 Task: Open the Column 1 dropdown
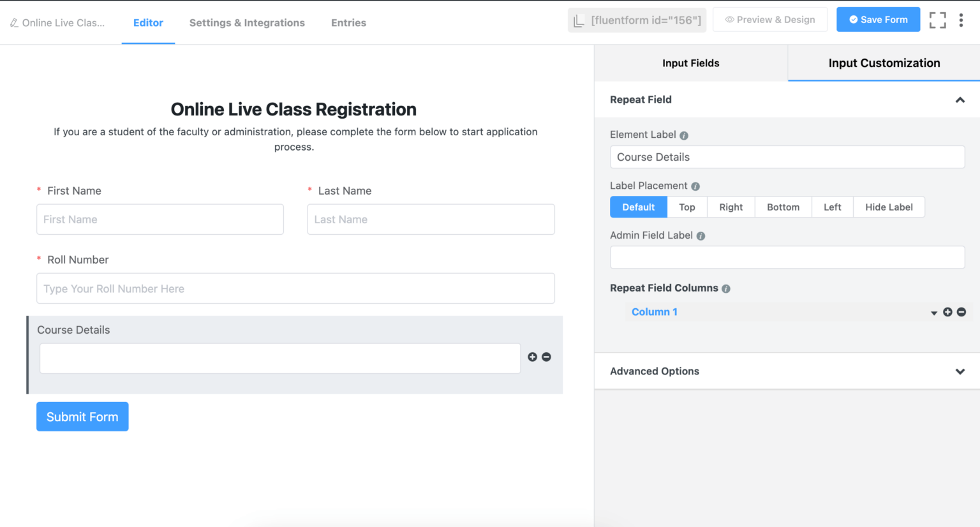[933, 312]
